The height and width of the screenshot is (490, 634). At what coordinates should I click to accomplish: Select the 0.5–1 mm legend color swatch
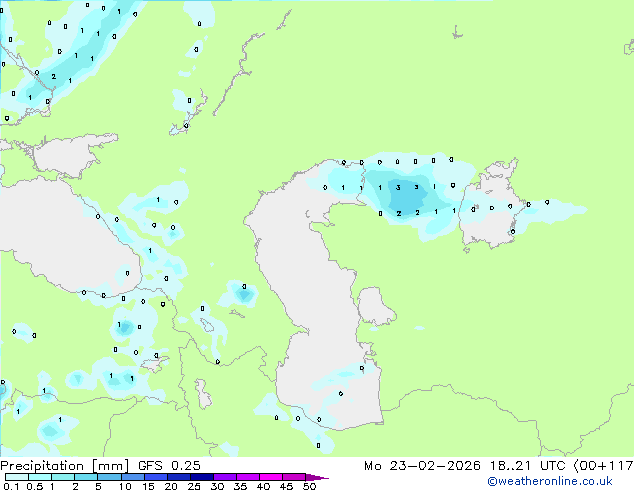pos(40,477)
